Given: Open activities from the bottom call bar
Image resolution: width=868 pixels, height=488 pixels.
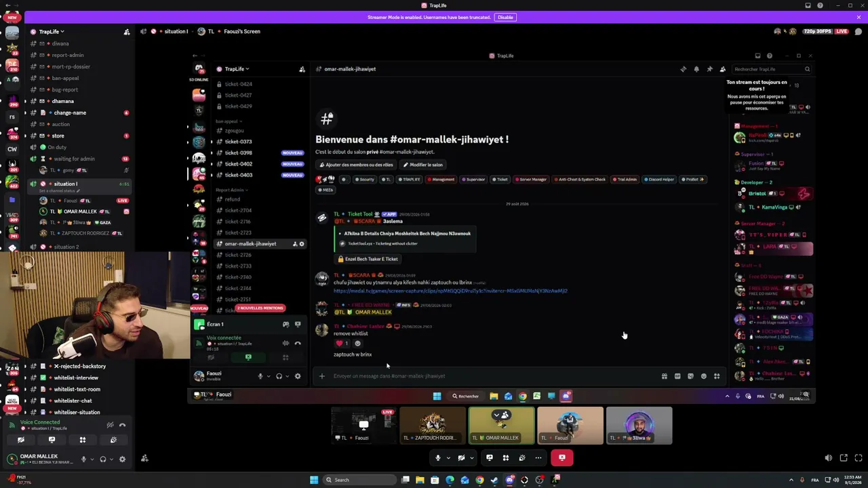Looking at the screenshot, I should 506,458.
